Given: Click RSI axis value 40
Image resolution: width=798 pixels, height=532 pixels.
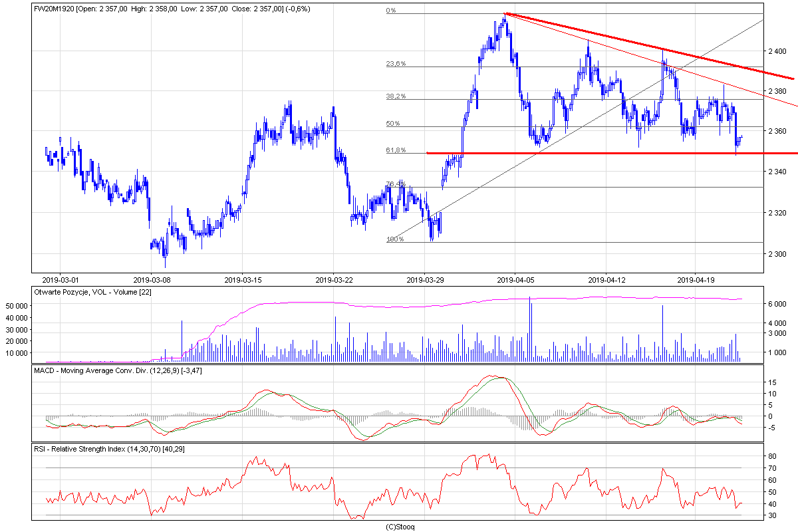Looking at the screenshot, I should coord(772,504).
